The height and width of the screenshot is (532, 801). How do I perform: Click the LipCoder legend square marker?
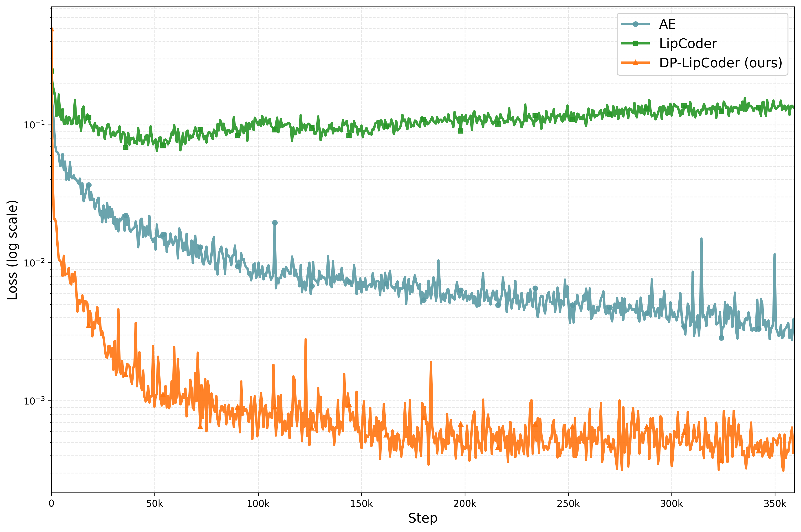[x=636, y=43]
